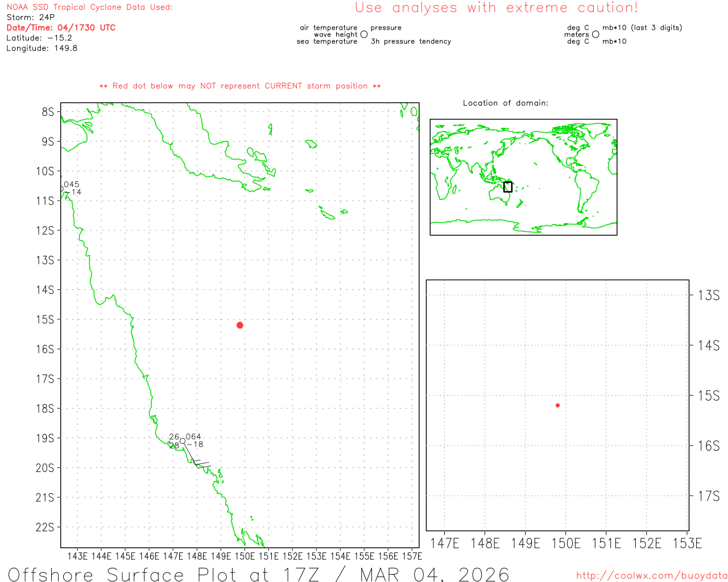The height and width of the screenshot is (582, 728).
Task: Click the Storm: 24P label
Action: pyautogui.click(x=31, y=18)
